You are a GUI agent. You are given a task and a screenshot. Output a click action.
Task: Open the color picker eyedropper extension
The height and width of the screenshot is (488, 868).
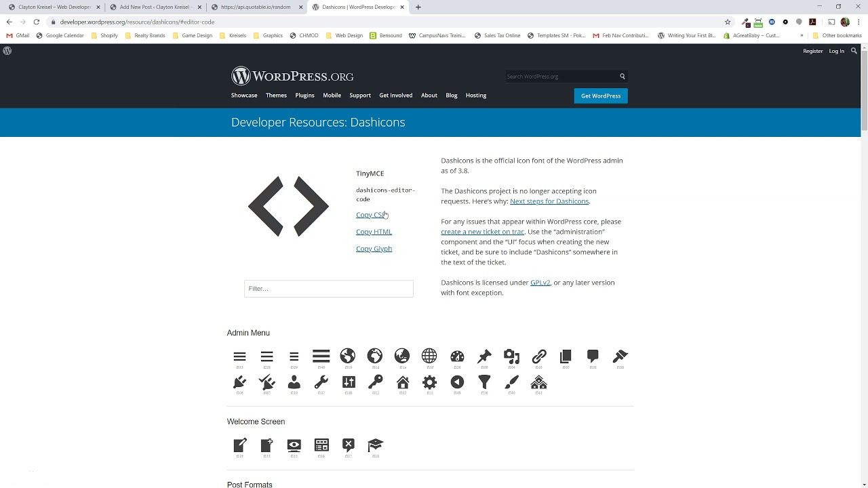coord(746,22)
